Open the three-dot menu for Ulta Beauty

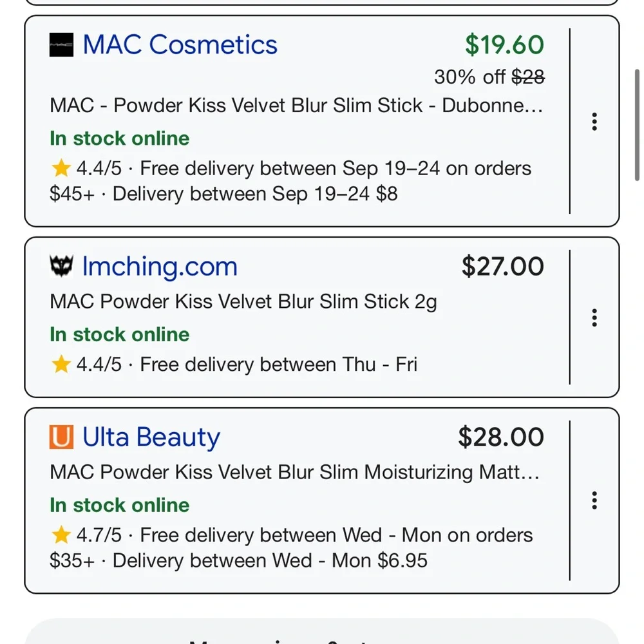[594, 500]
